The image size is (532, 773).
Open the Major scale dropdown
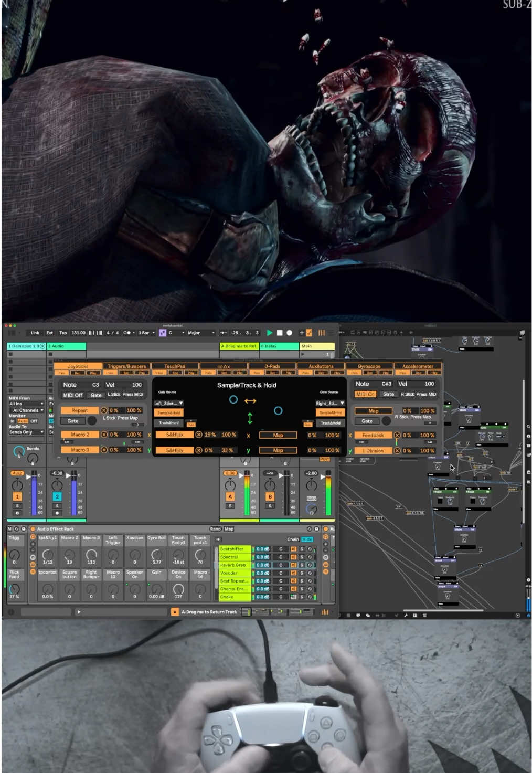201,333
